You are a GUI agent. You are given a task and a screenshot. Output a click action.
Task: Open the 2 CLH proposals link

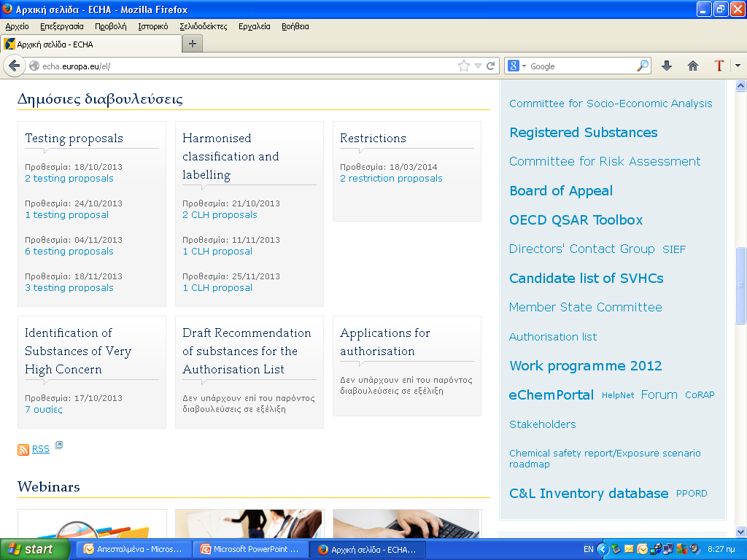tap(220, 215)
